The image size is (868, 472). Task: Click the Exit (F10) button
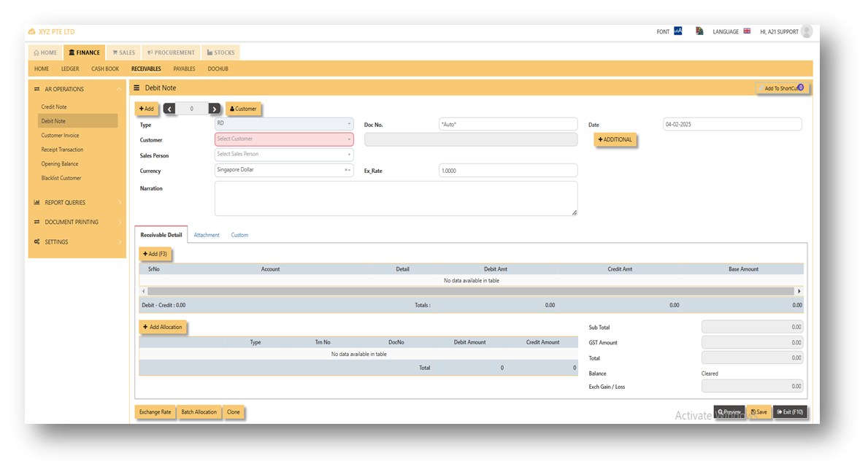tap(791, 412)
